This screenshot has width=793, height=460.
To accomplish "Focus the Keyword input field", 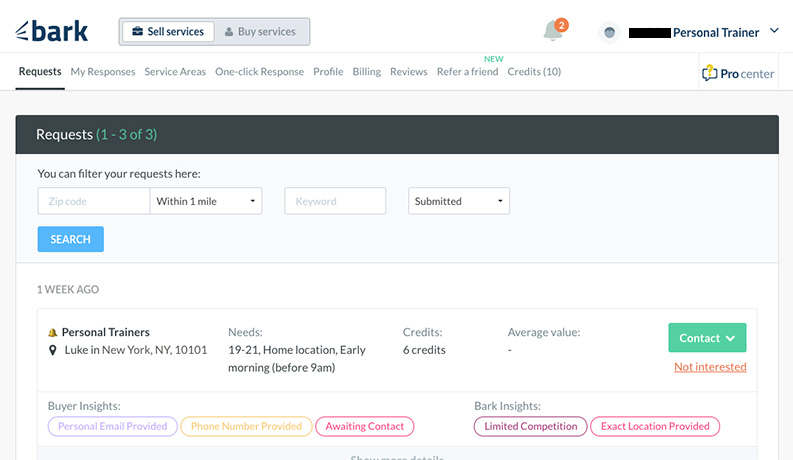I will coord(335,201).
